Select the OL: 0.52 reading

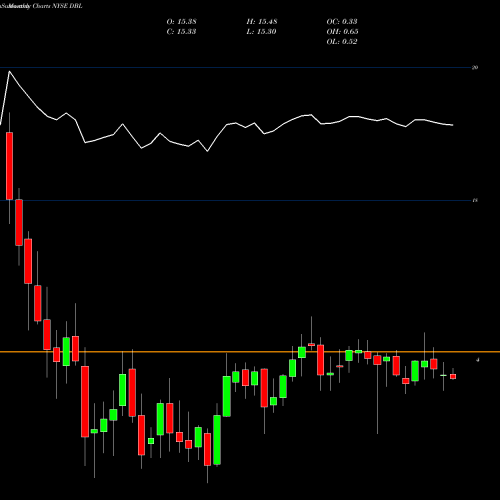click(342, 41)
